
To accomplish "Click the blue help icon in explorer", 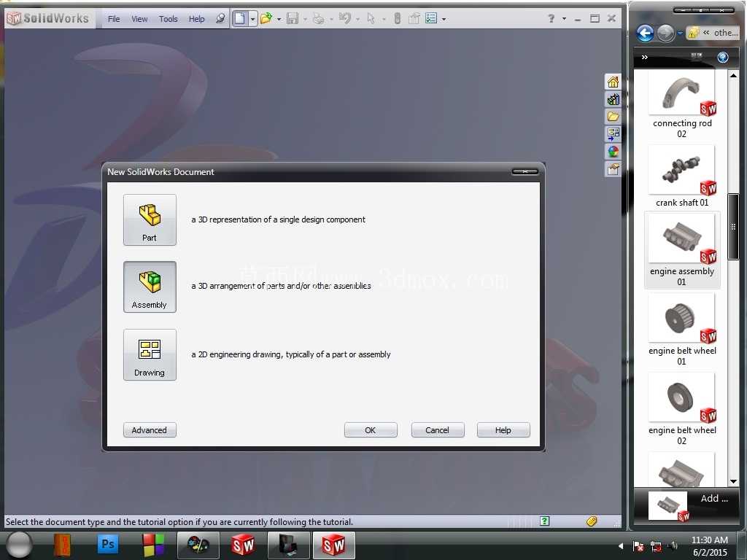I will pos(723,57).
